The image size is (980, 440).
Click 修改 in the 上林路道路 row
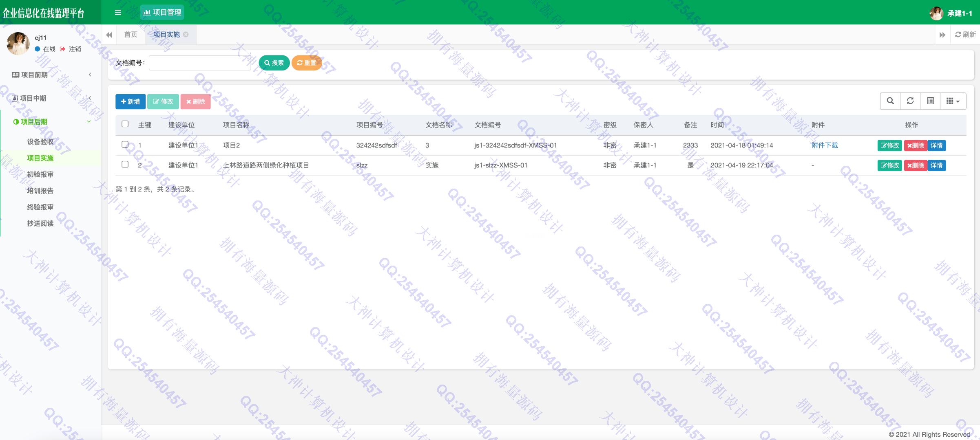click(889, 165)
